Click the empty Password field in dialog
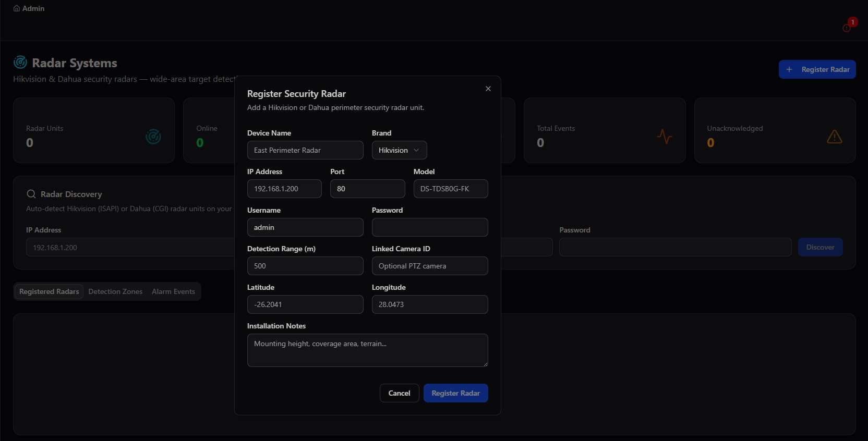868x441 pixels. [430, 227]
